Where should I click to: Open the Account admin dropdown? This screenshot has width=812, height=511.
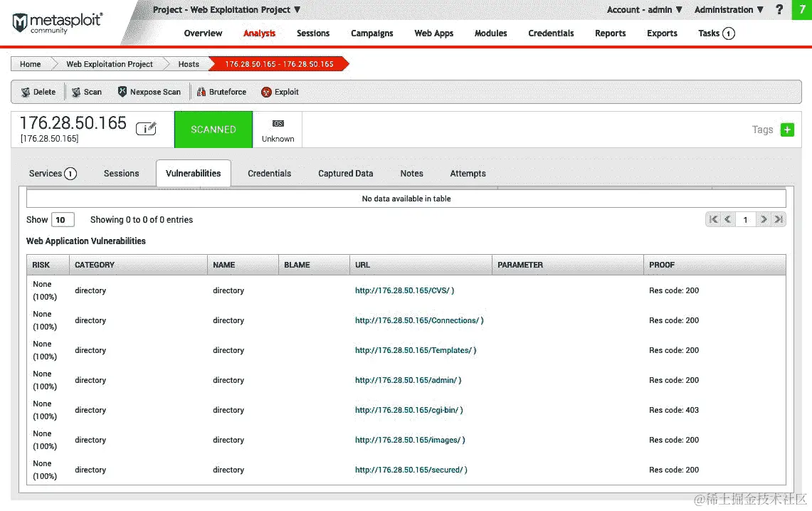click(645, 10)
